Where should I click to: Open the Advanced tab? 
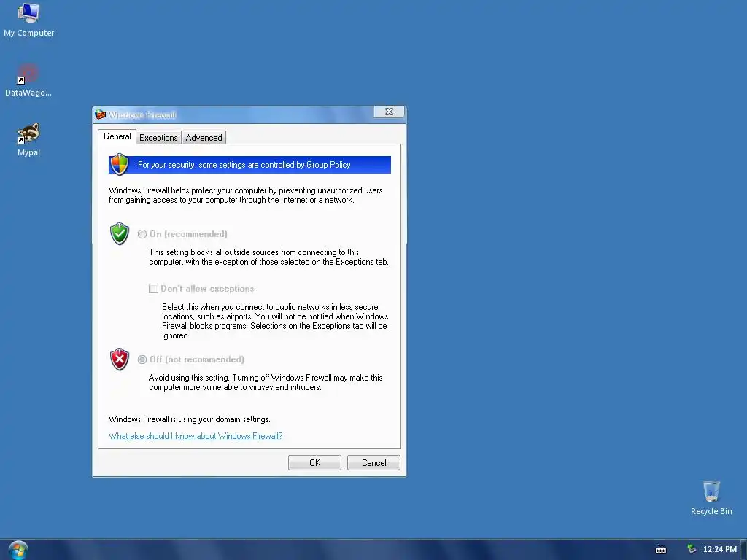(204, 138)
